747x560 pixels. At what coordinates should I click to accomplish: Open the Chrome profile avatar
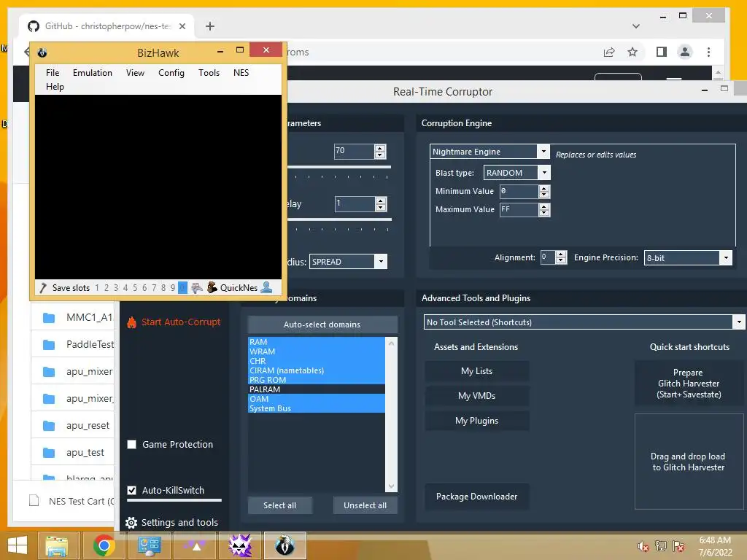[684, 52]
